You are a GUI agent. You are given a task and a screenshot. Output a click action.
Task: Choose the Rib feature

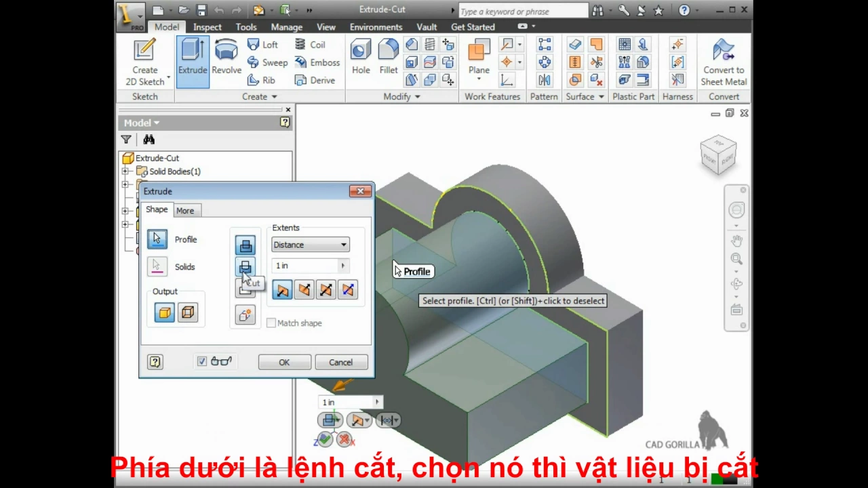261,80
